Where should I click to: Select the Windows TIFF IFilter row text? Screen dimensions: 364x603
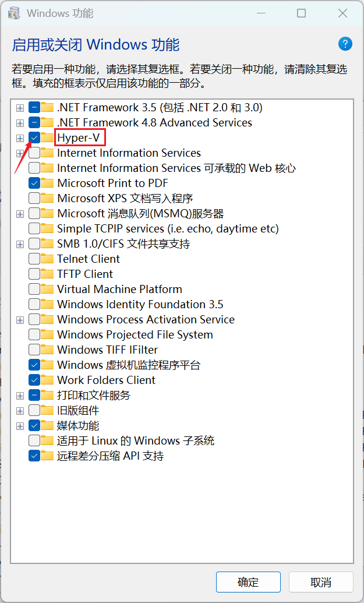click(107, 350)
